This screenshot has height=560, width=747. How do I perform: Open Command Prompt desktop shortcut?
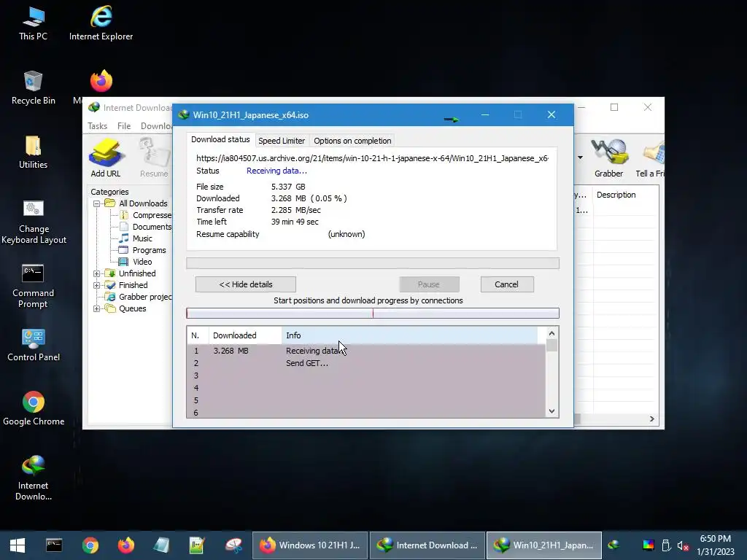click(33, 286)
